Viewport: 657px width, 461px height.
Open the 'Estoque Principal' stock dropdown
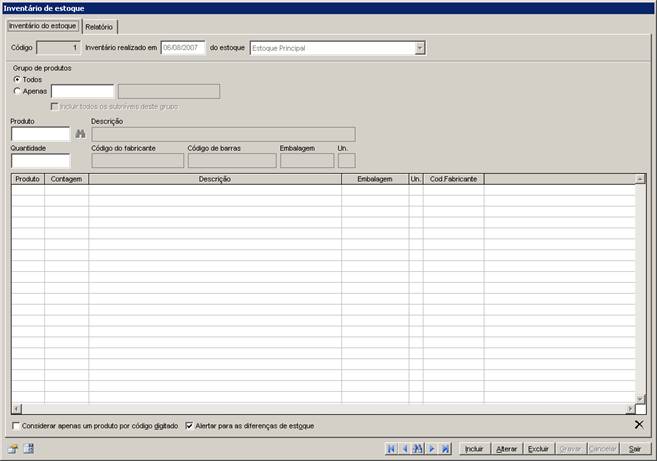(x=419, y=48)
